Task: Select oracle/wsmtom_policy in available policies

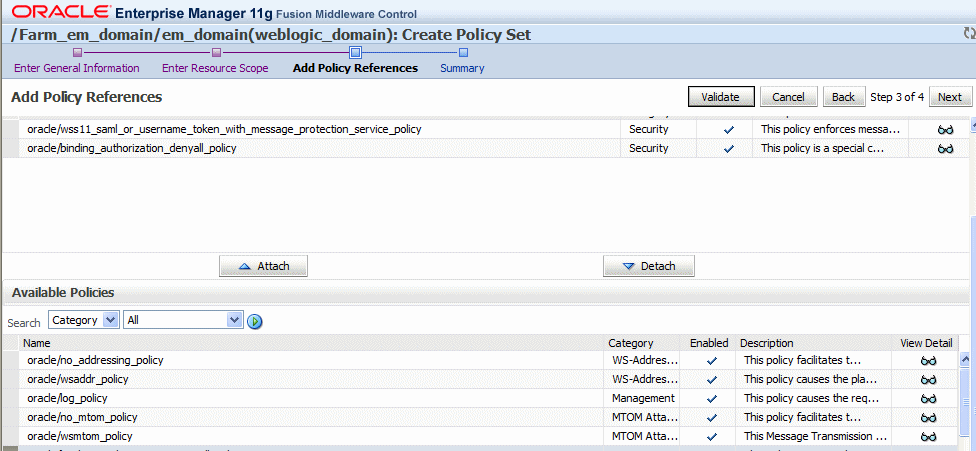Action: point(479,437)
